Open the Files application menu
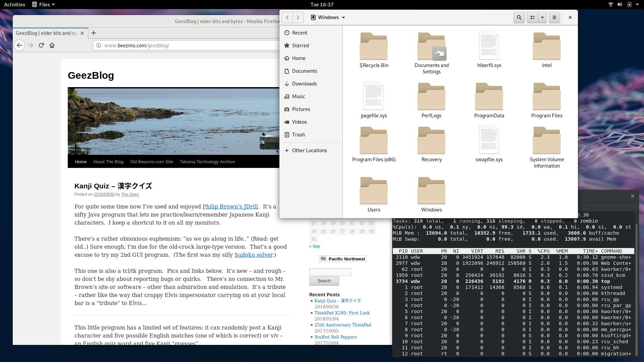Image resolution: width=644 pixels, height=362 pixels. (44, 4)
